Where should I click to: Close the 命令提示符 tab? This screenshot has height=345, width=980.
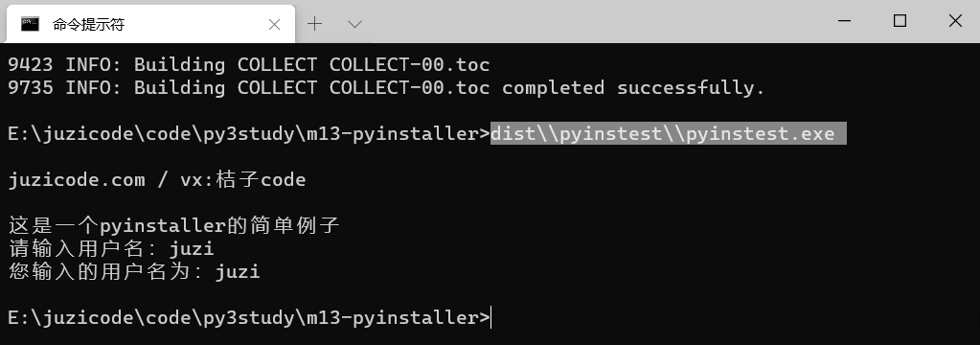[274, 24]
